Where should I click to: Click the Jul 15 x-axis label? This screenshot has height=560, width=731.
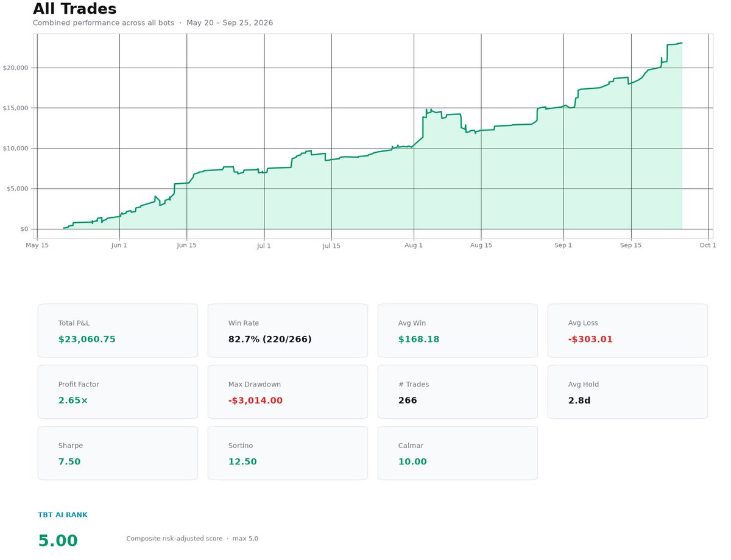pyautogui.click(x=331, y=245)
